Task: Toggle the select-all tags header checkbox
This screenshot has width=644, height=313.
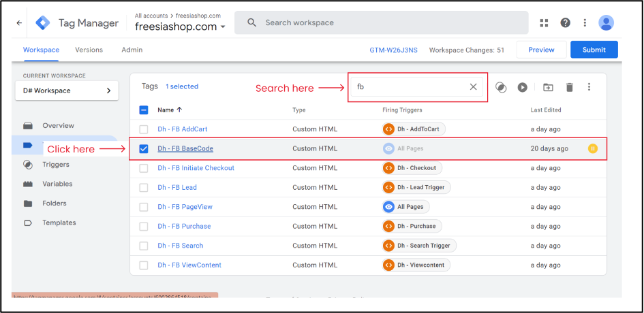Action: pos(143,110)
